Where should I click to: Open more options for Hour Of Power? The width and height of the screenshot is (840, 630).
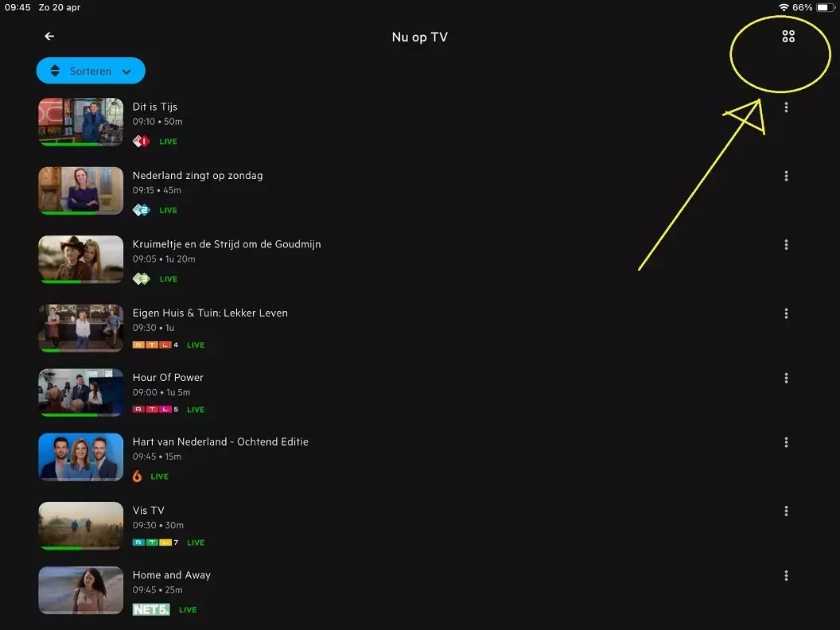(x=786, y=378)
